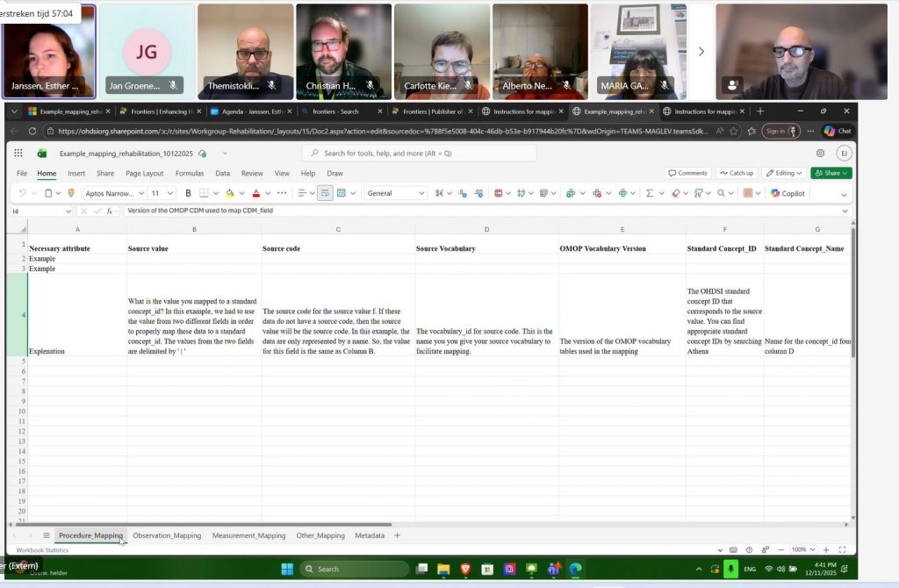Switch to the Formulas ribbon tab

[189, 173]
